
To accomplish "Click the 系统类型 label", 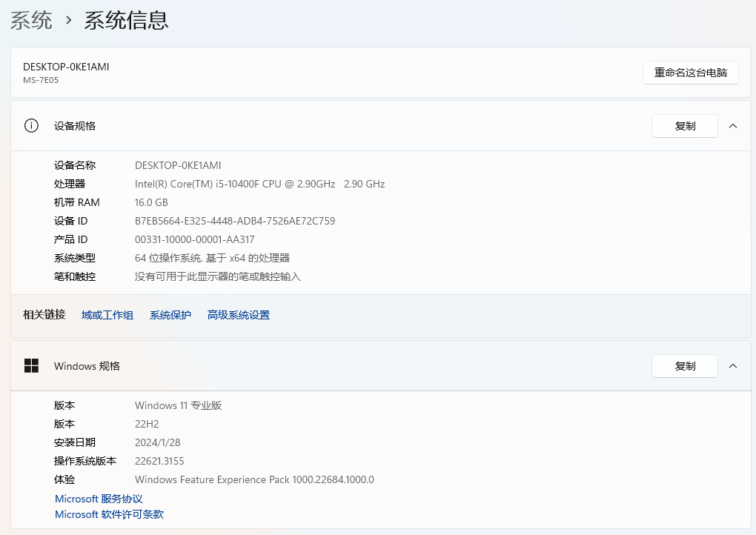I will (75, 258).
